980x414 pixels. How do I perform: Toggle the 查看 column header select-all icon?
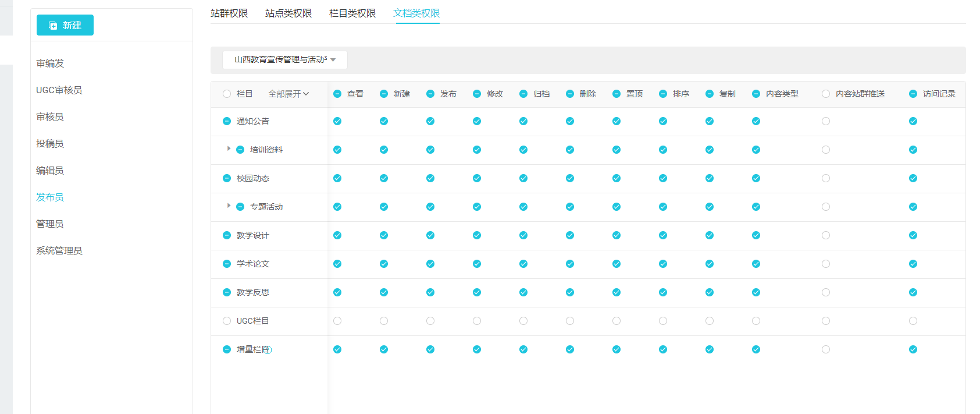337,94
